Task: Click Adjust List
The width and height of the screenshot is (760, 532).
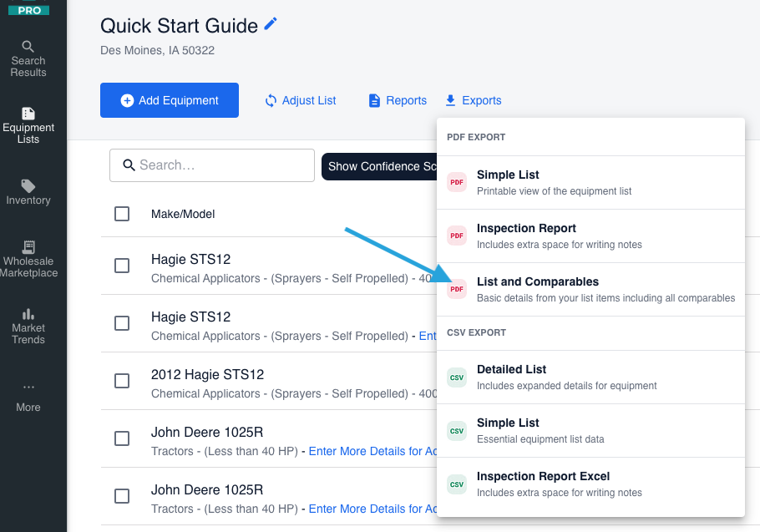Action: 300,100
